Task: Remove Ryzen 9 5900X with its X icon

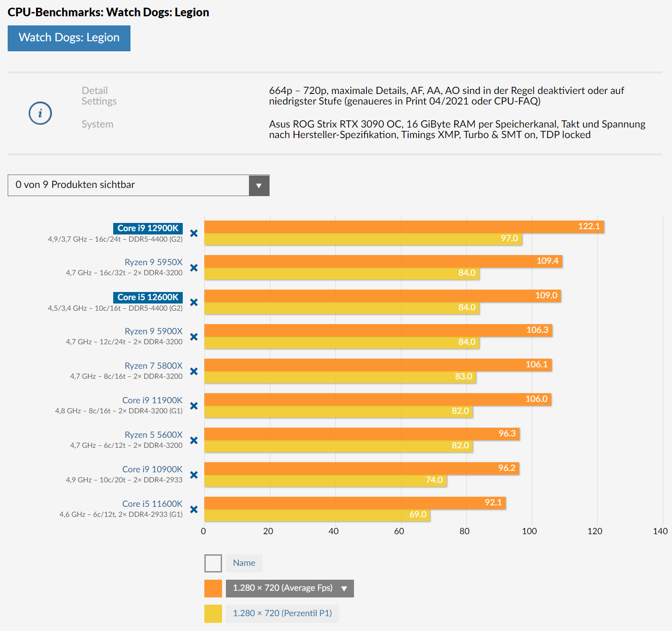Action: coord(194,337)
